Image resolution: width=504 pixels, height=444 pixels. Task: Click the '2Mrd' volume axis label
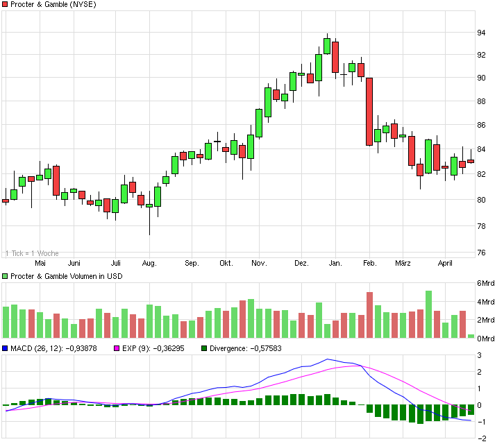coord(486,320)
